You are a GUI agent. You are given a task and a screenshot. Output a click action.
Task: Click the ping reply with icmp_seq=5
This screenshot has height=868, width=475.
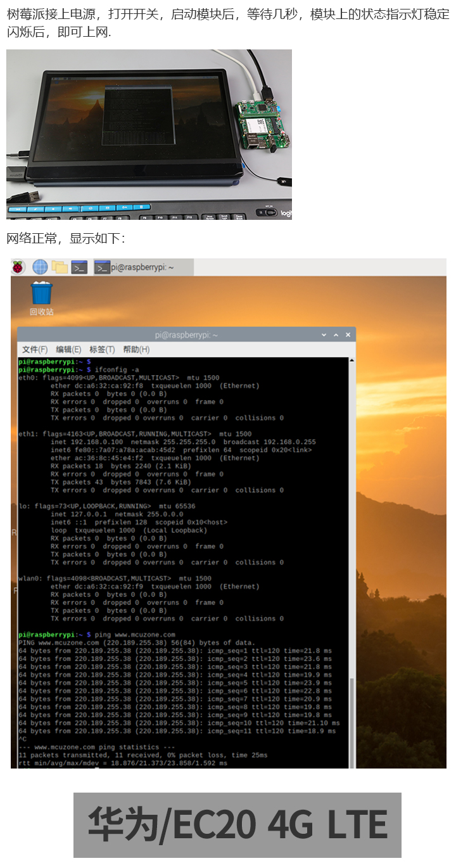175,683
